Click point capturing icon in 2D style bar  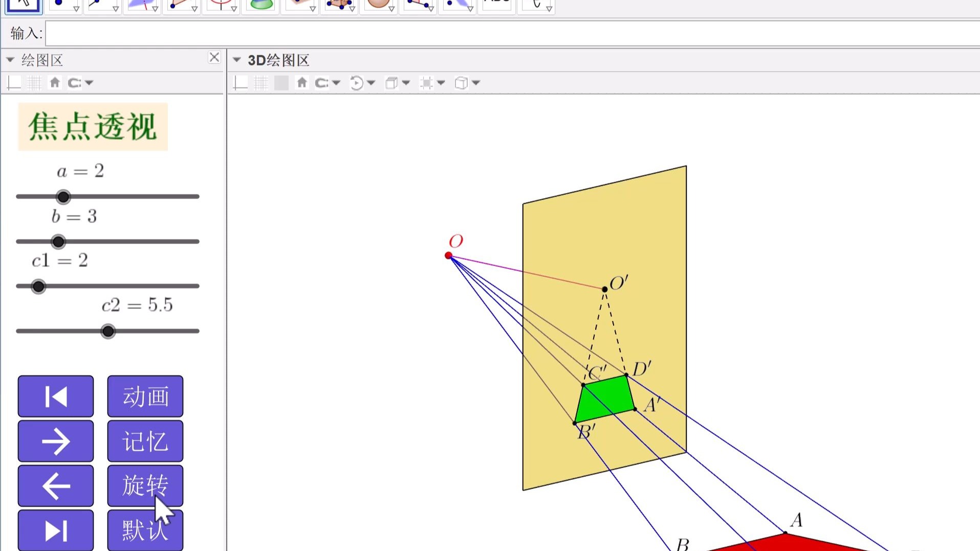(x=75, y=82)
